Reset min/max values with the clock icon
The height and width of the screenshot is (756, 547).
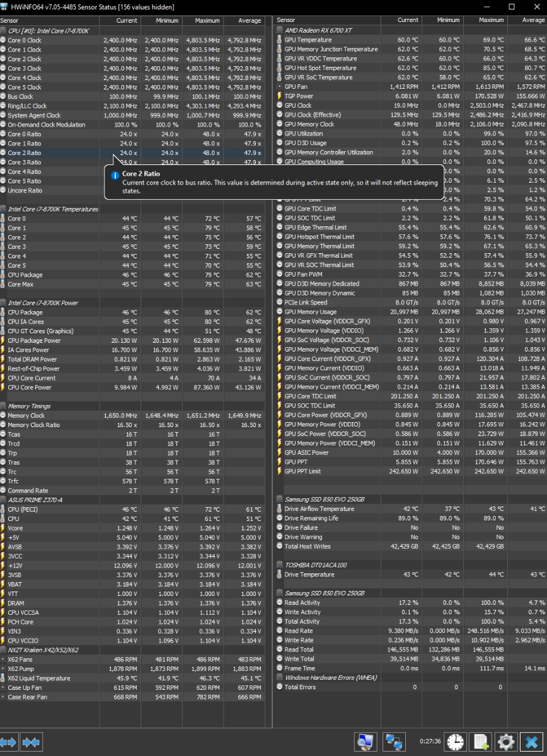pos(454,742)
